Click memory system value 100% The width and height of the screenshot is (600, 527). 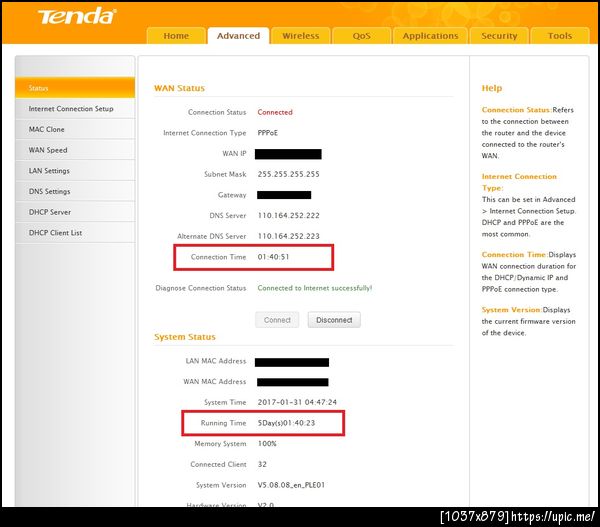point(267,444)
